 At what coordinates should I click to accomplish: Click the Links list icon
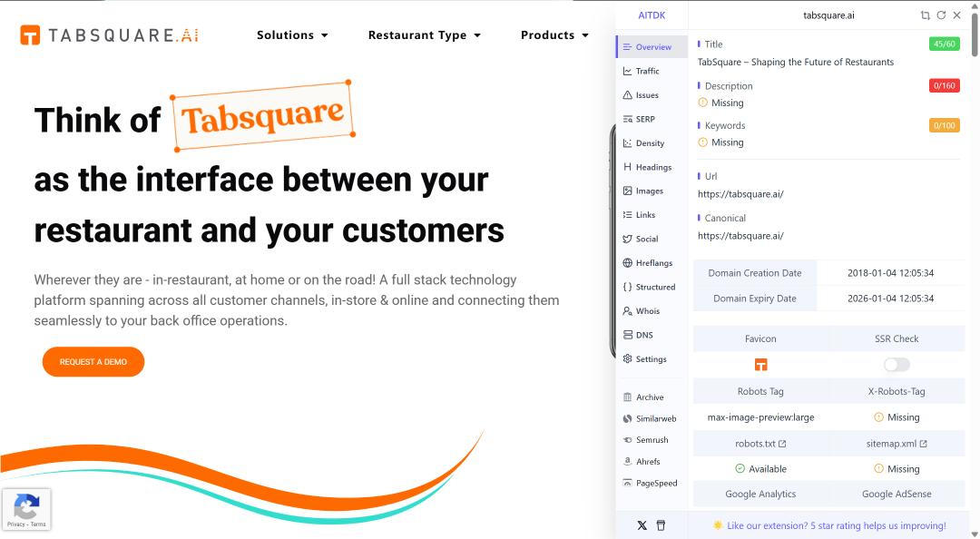click(x=628, y=214)
